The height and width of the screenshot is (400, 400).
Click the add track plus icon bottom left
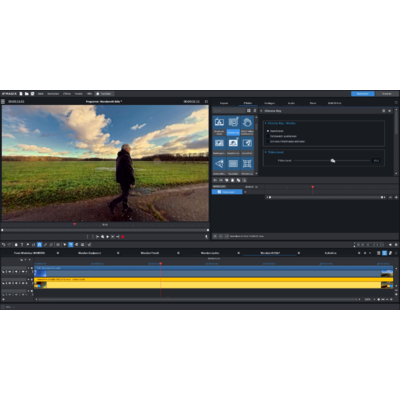pos(3,299)
